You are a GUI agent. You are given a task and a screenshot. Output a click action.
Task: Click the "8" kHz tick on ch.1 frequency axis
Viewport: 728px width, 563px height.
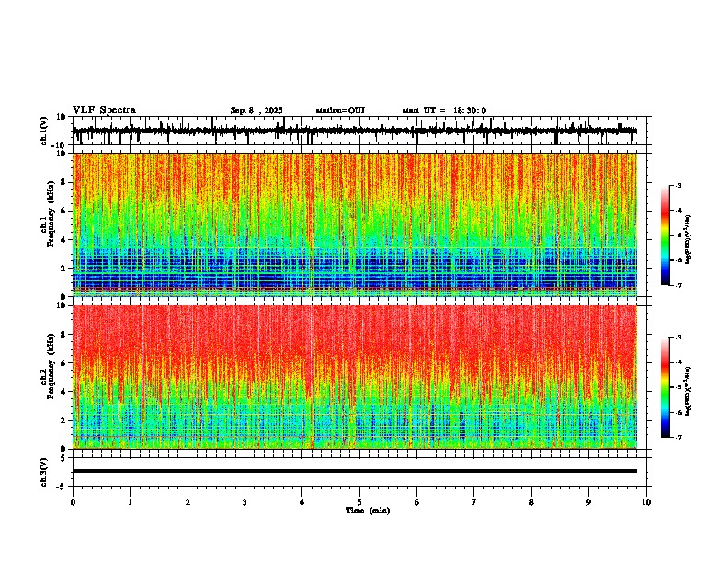tap(63, 182)
